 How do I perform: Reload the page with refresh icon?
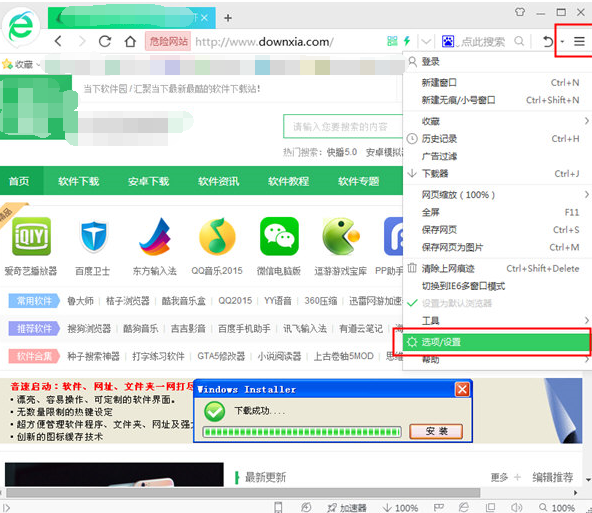click(105, 41)
